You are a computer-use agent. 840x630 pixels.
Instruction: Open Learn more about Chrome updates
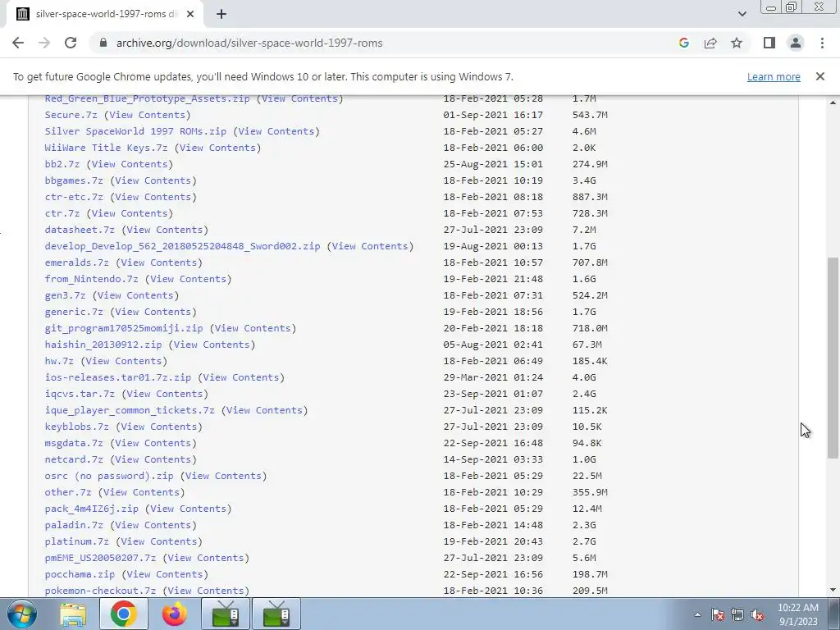774,76
